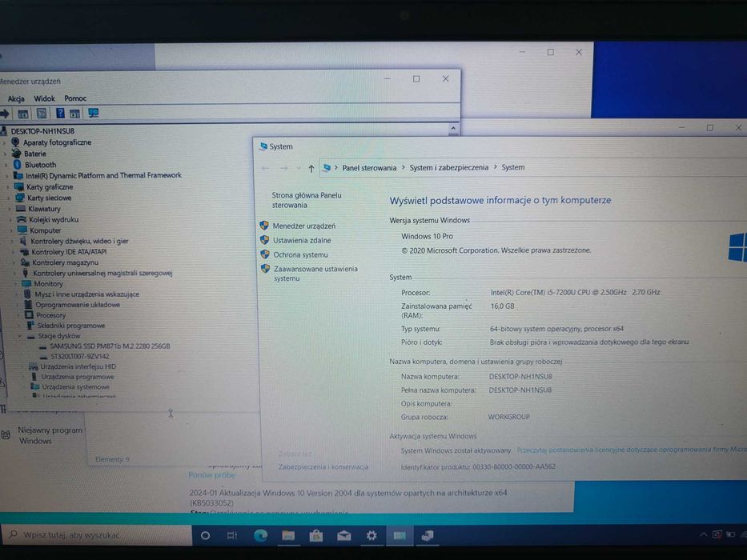Click the Aparaty fotograficzne camera icon
Screen dimensions: 747x560
[16, 142]
